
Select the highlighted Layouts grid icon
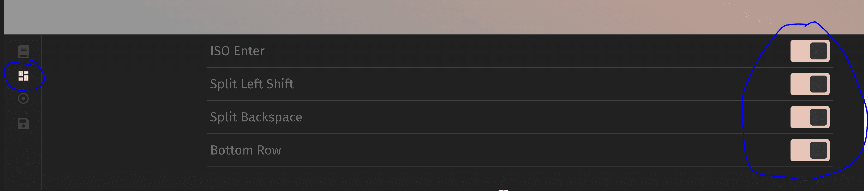pyautogui.click(x=23, y=76)
